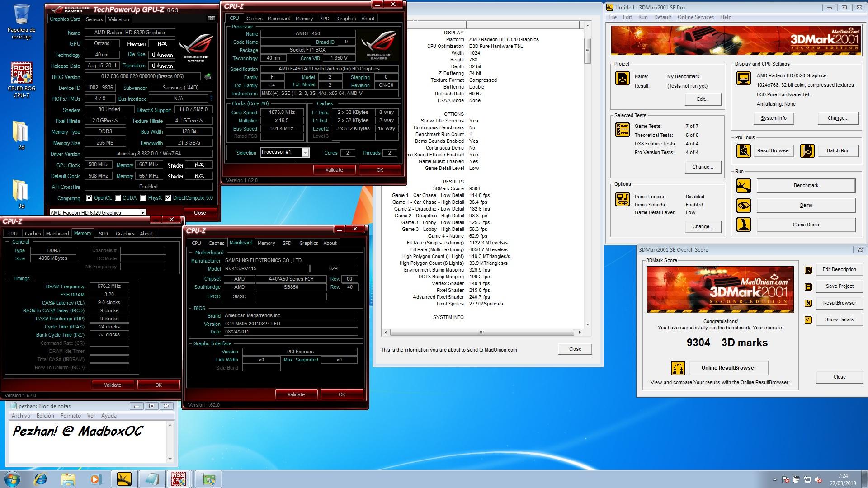
Task: Click the Benchmark button
Action: tap(806, 185)
